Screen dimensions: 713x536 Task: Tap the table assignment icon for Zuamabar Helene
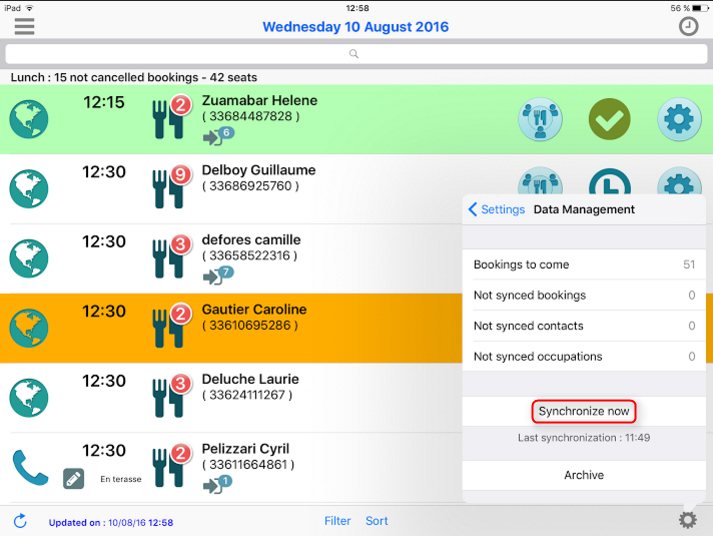(x=540, y=120)
